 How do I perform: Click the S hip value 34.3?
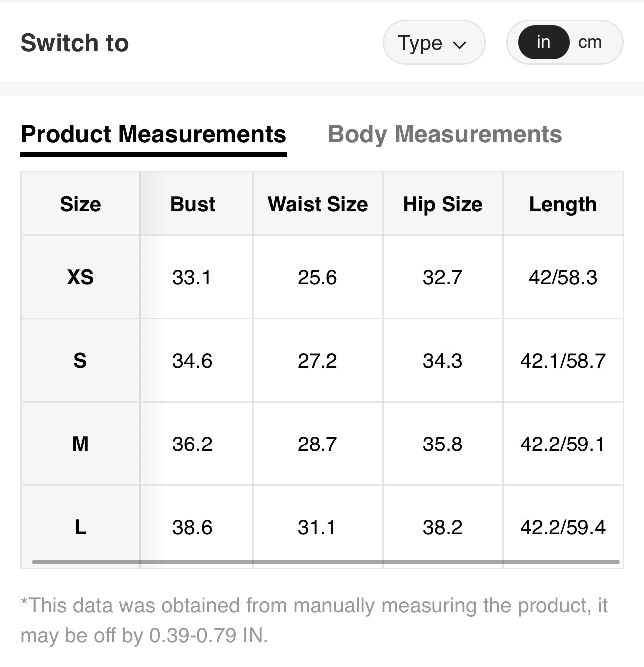442,361
